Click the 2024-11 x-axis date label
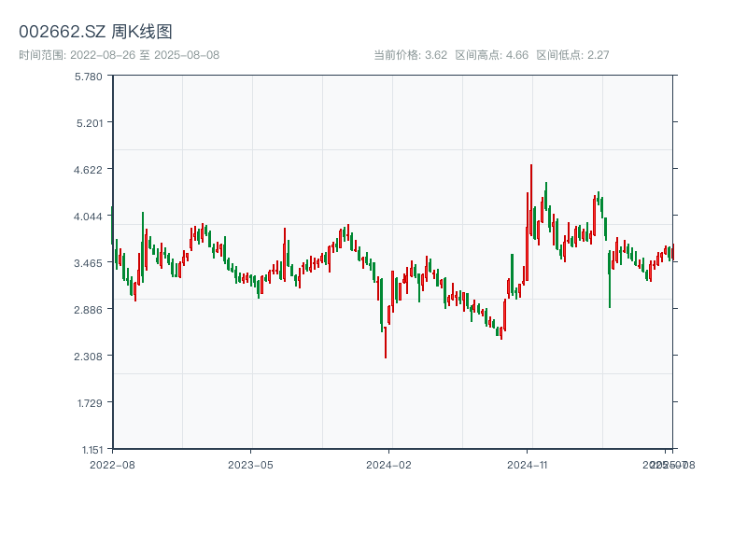The image size is (747, 560). point(527,464)
